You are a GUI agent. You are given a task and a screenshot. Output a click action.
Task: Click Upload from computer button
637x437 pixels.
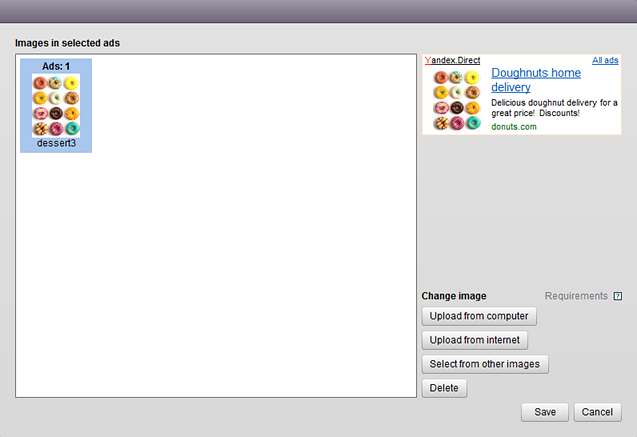(479, 316)
